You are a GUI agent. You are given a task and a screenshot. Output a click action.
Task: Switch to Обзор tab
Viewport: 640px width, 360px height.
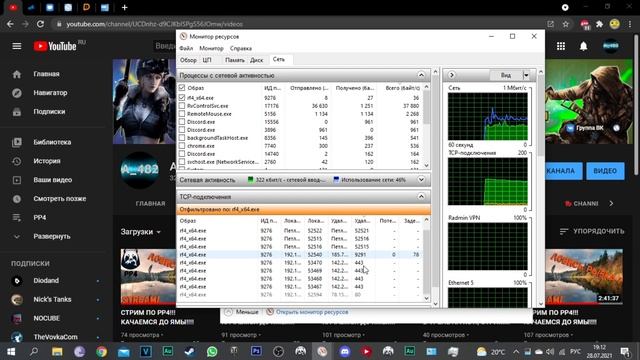[188, 60]
